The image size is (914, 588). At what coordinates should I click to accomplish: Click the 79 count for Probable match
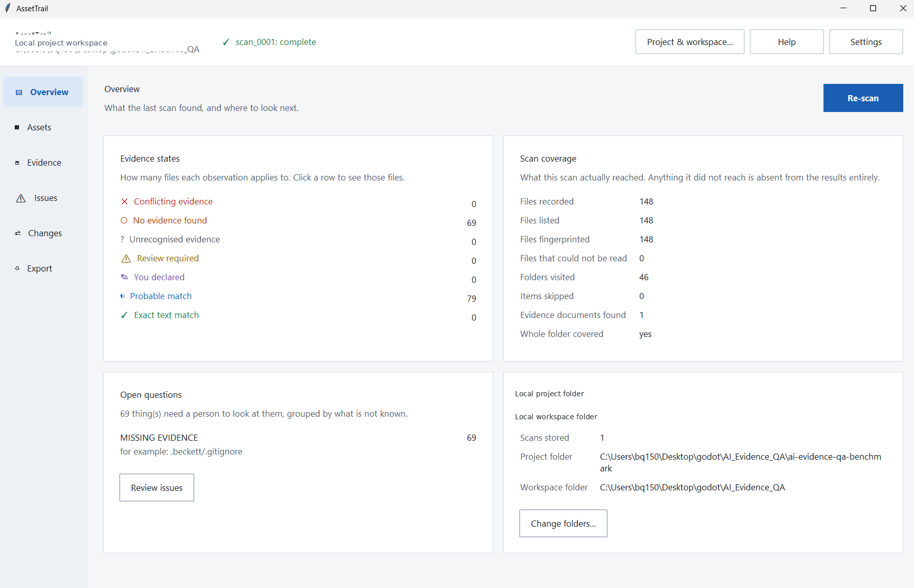pos(472,299)
